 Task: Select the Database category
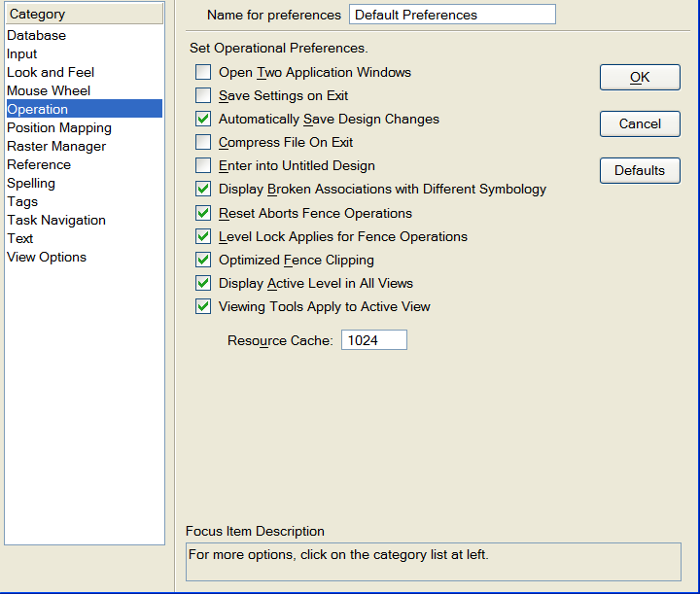pyautogui.click(x=85, y=35)
